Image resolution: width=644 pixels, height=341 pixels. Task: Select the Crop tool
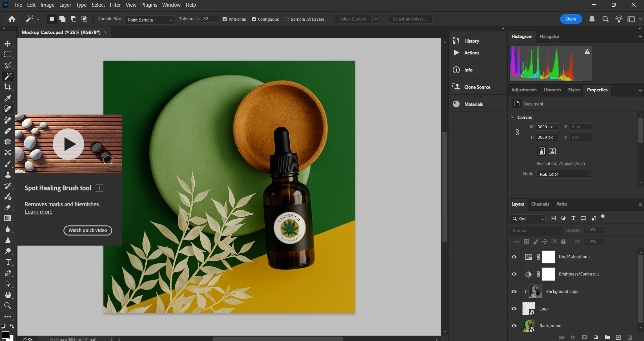(8, 87)
